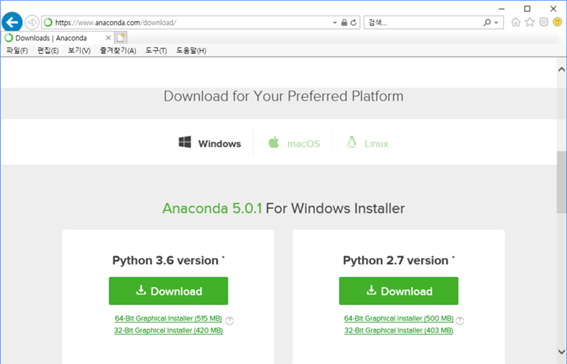Expand the search provider dropdown arrow

[496, 22]
